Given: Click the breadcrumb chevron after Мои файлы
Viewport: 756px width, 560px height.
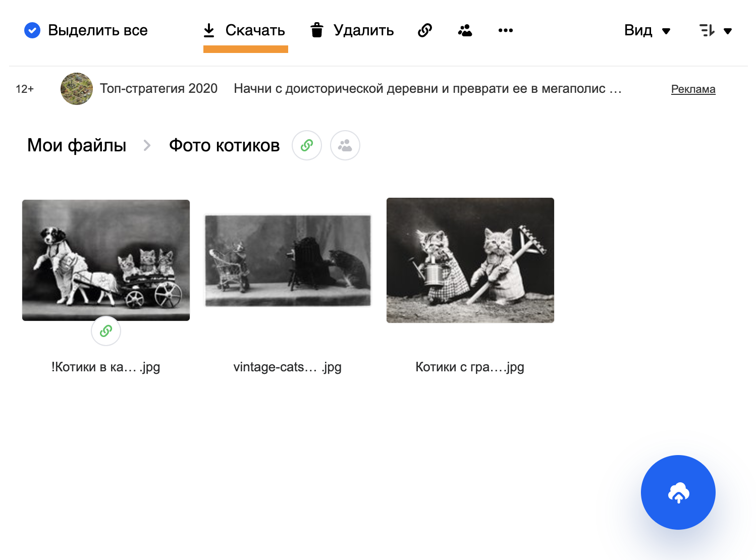Looking at the screenshot, I should pyautogui.click(x=147, y=145).
